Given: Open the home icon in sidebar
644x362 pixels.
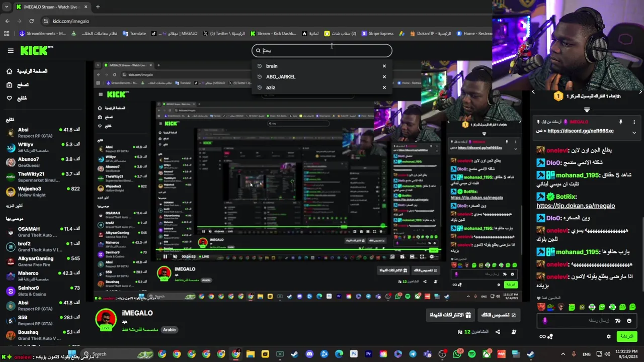Looking at the screenshot, I should tap(9, 71).
